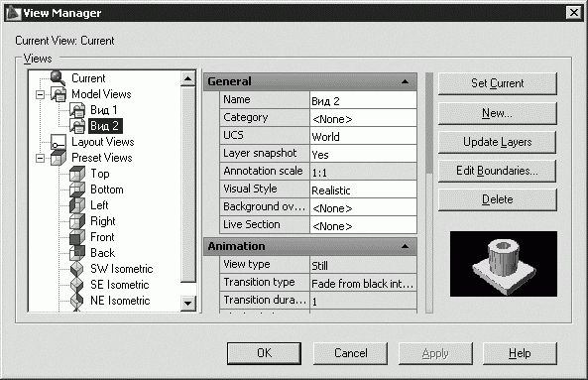Image resolution: width=588 pixels, height=380 pixels.
Task: Choose the Left preset view
Action: [x=99, y=205]
